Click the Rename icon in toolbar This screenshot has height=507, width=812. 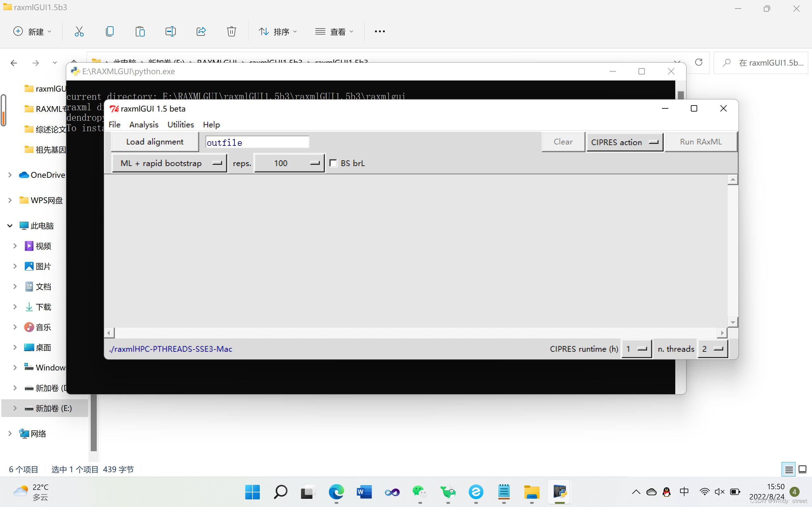point(170,31)
